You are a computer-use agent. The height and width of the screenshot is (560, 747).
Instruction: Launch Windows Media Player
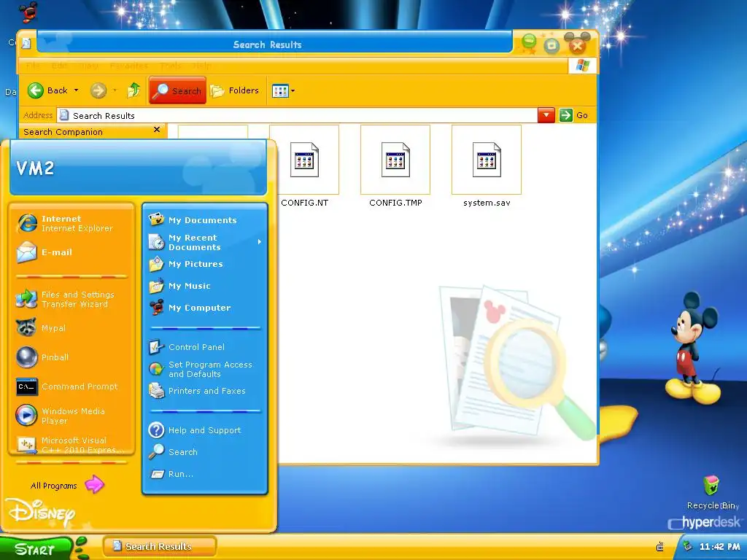71,416
